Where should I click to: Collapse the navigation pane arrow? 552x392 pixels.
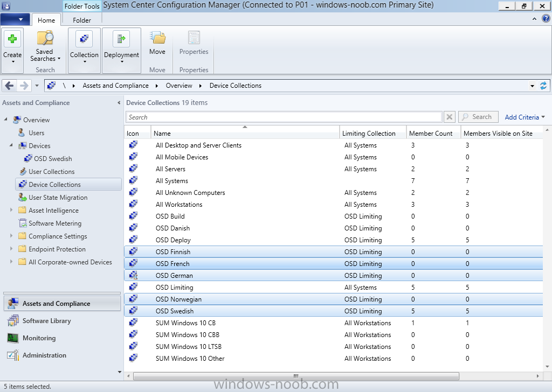119,103
